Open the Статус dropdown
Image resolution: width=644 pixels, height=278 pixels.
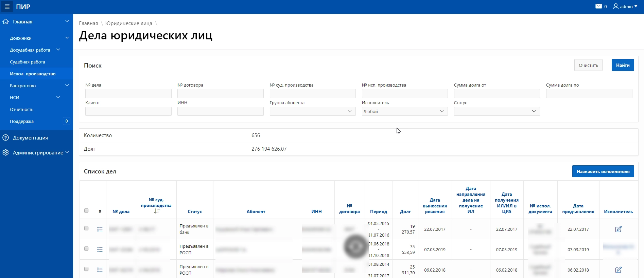497,111
